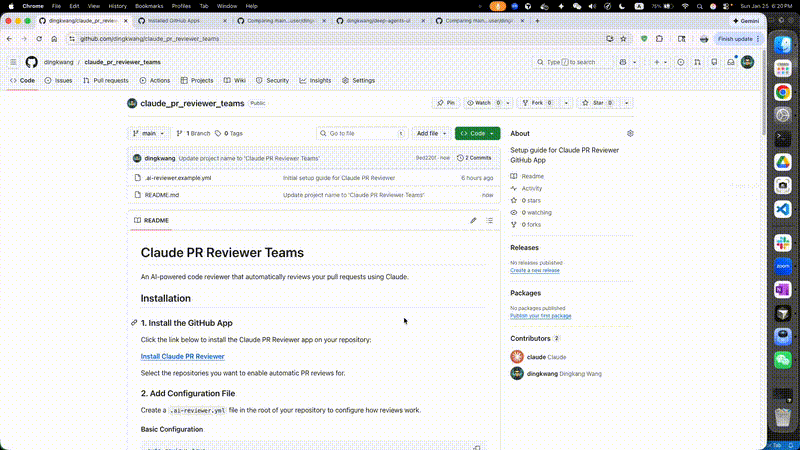The height and width of the screenshot is (450, 800).
Task: View the 0 Tags list
Action: click(x=229, y=133)
